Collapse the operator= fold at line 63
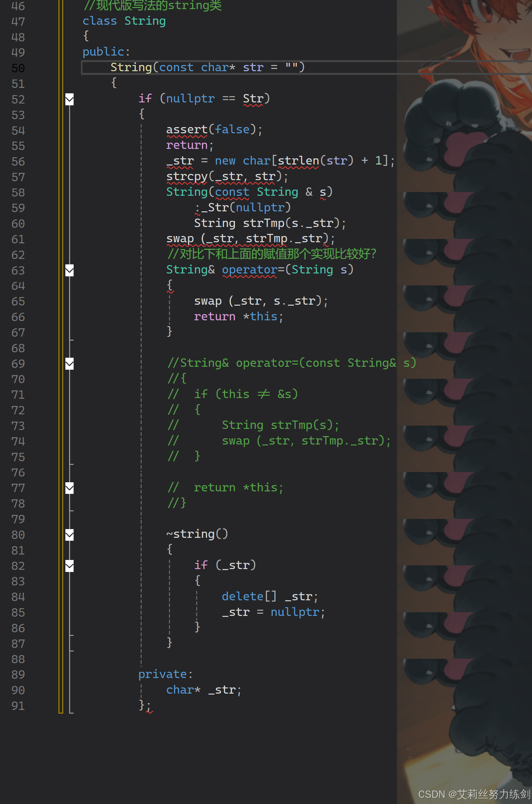The width and height of the screenshot is (532, 804). click(69, 270)
